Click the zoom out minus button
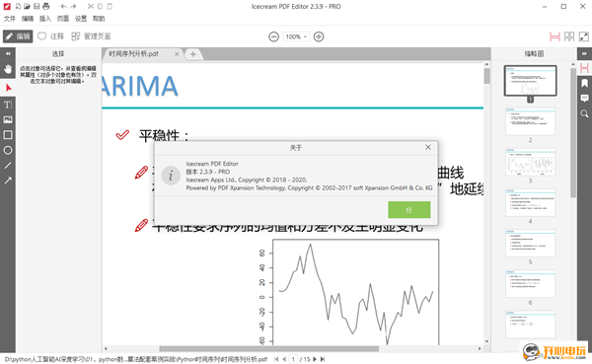 [x=273, y=36]
